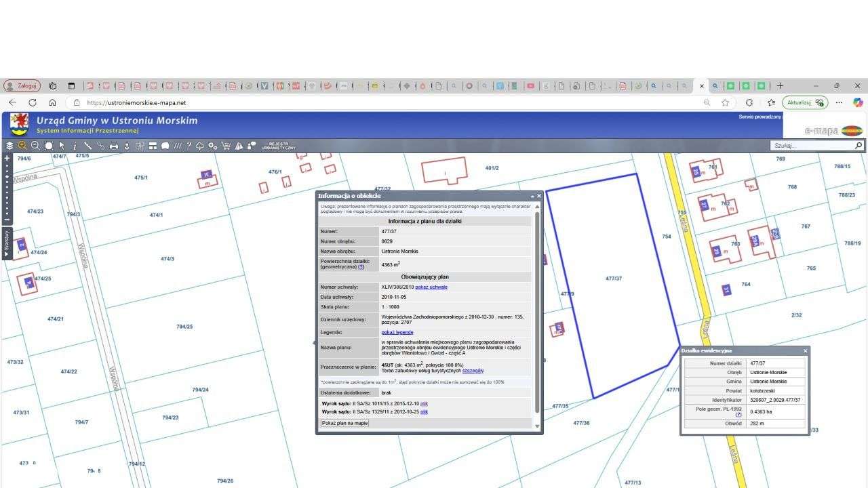Click parcel label 477/37 on map
Screen dimensions: 868x488
click(614, 279)
